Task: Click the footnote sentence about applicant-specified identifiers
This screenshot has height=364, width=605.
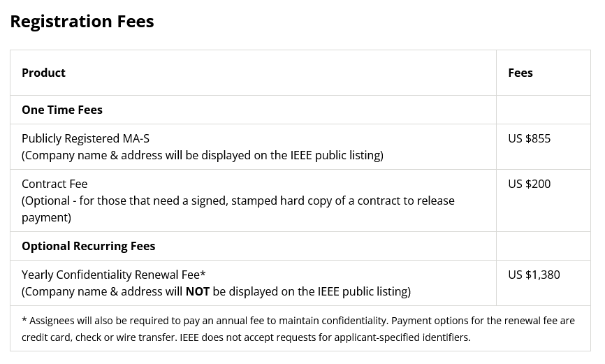Action: [325, 337]
